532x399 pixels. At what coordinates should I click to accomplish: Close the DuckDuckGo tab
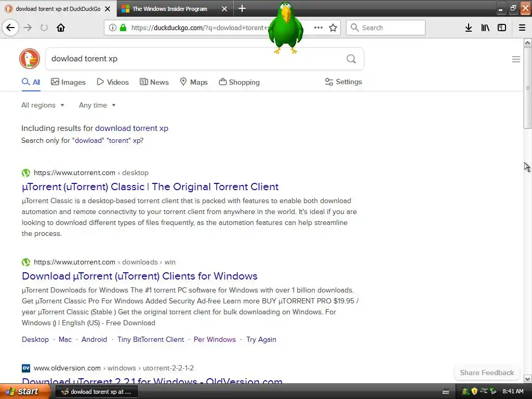coord(108,9)
